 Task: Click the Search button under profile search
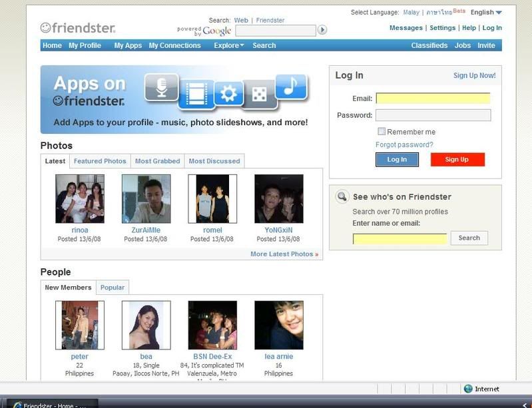[469, 238]
